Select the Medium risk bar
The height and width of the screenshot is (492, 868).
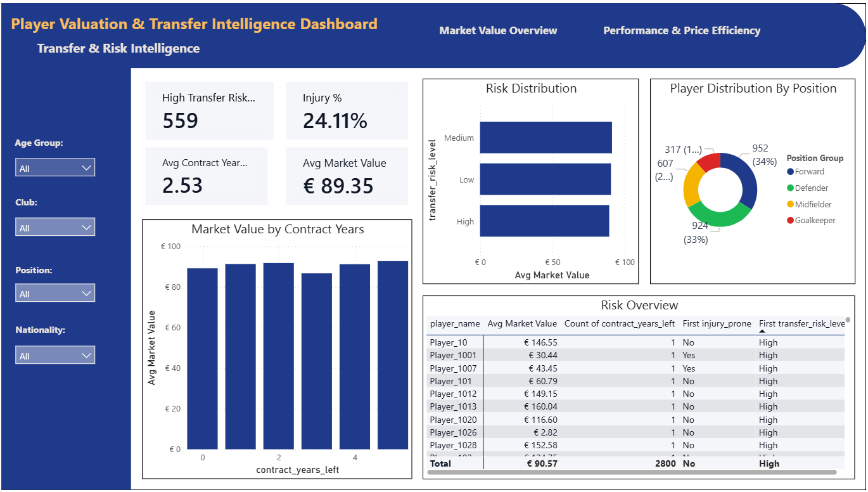click(x=546, y=138)
